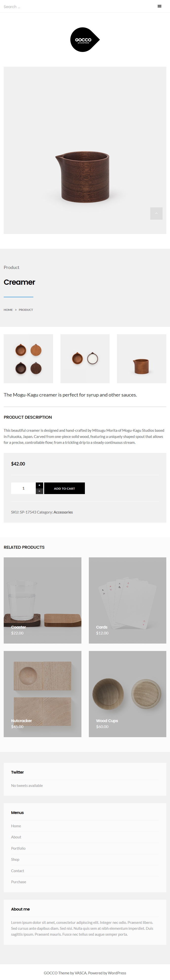Open the PRODUCT breadcrumb link
Image resolution: width=170 pixels, height=980 pixels.
pyautogui.click(x=26, y=310)
